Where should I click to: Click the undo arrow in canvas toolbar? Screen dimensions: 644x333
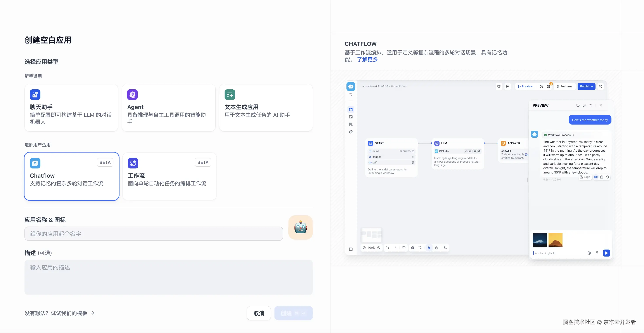[388, 248]
